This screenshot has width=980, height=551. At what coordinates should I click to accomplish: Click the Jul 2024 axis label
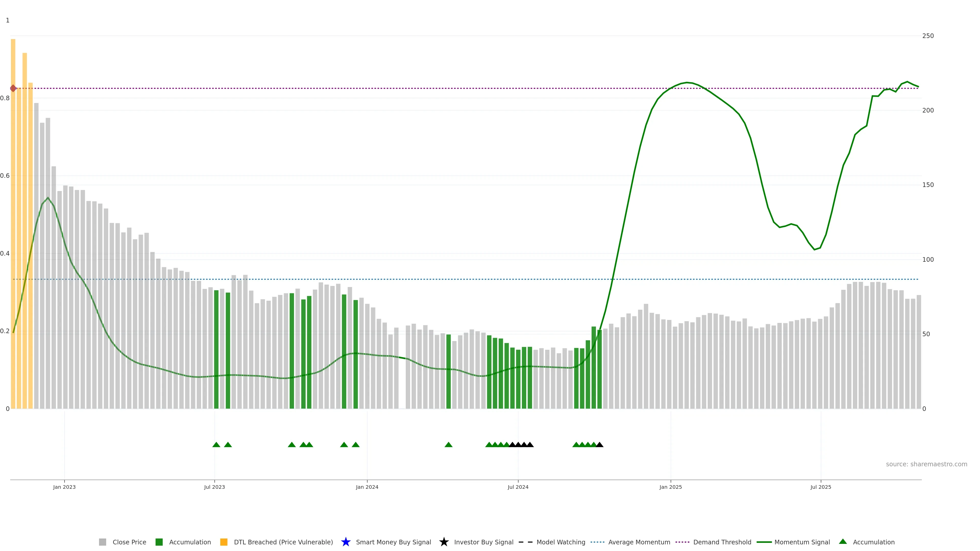518,487
